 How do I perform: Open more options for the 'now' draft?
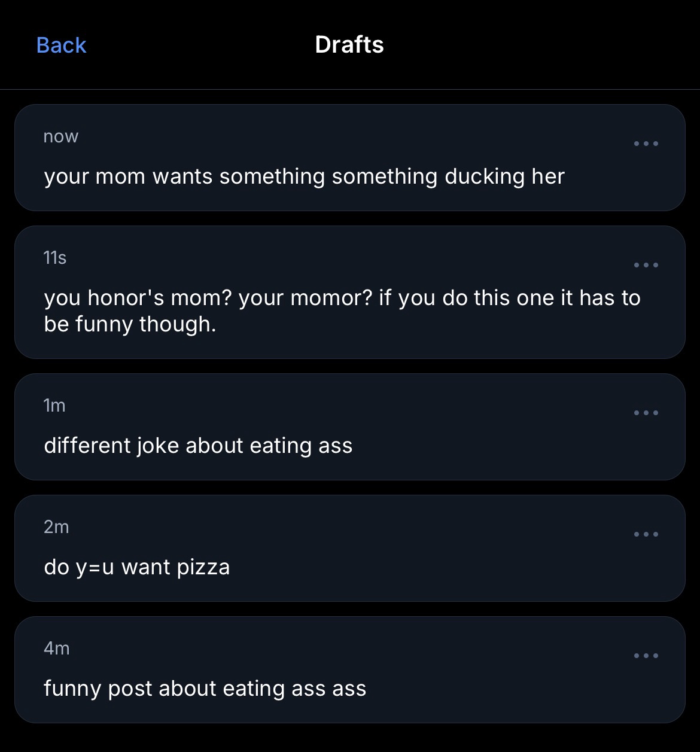[x=646, y=144]
